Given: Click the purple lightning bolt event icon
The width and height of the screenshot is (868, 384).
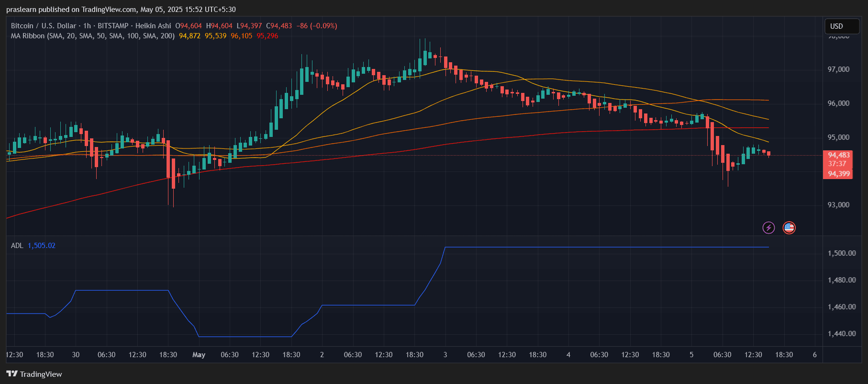Looking at the screenshot, I should click(768, 227).
